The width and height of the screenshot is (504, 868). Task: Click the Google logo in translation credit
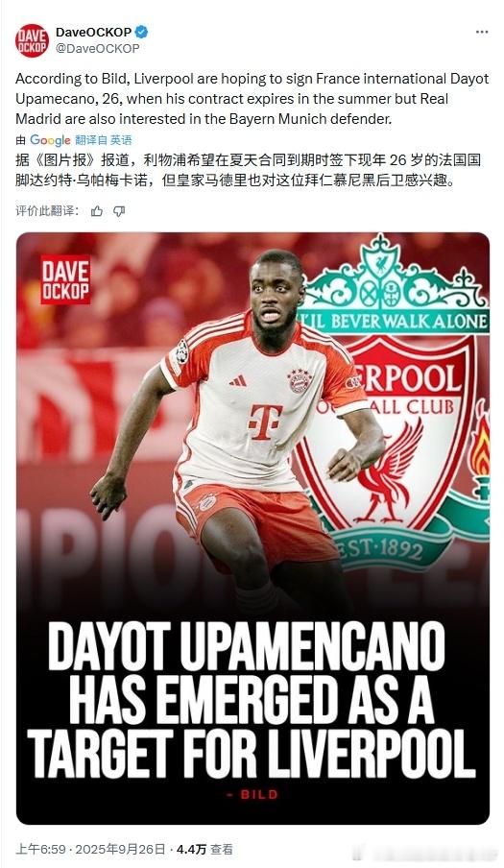click(50, 140)
